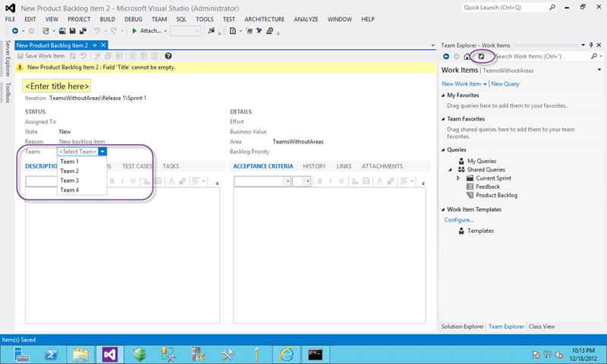Click the main toolbar Redo icon

point(113,31)
